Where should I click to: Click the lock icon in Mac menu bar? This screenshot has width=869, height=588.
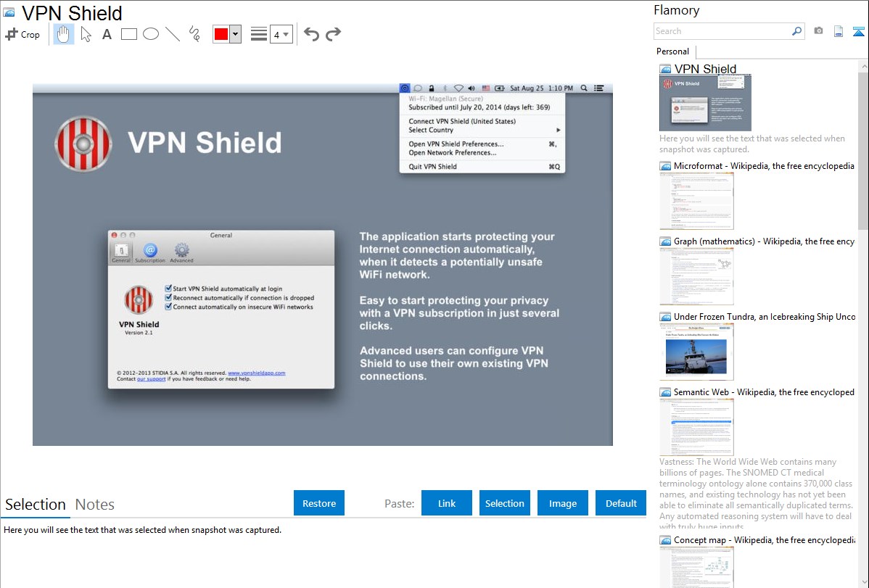point(431,88)
